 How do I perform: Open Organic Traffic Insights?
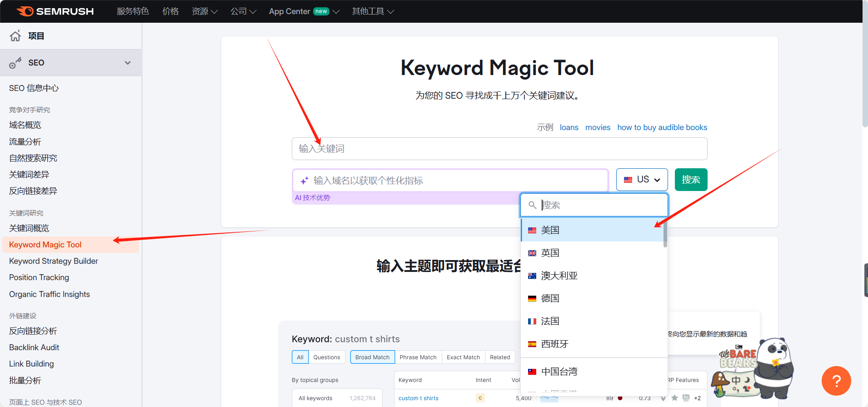pyautogui.click(x=50, y=294)
